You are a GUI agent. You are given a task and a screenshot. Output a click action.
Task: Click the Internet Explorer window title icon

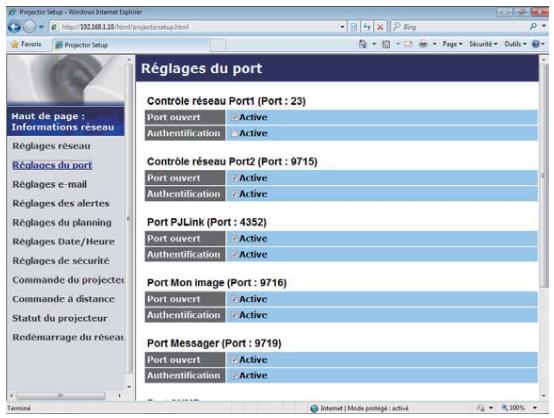12,12
